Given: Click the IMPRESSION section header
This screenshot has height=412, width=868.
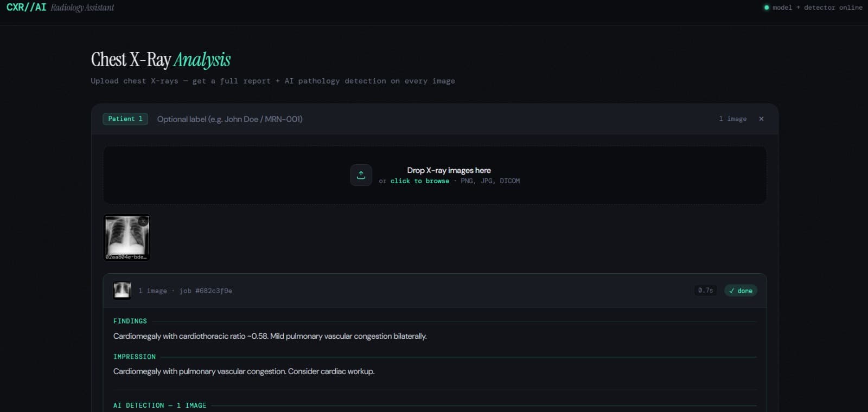Looking at the screenshot, I should tap(134, 357).
